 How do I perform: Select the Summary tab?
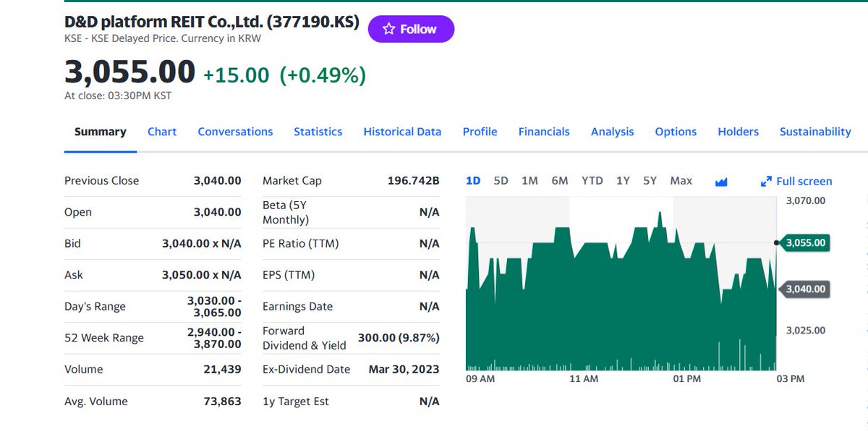pyautogui.click(x=101, y=132)
